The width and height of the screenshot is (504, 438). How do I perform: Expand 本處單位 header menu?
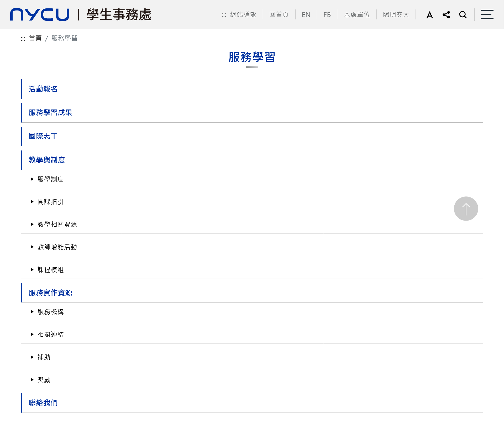point(357,15)
